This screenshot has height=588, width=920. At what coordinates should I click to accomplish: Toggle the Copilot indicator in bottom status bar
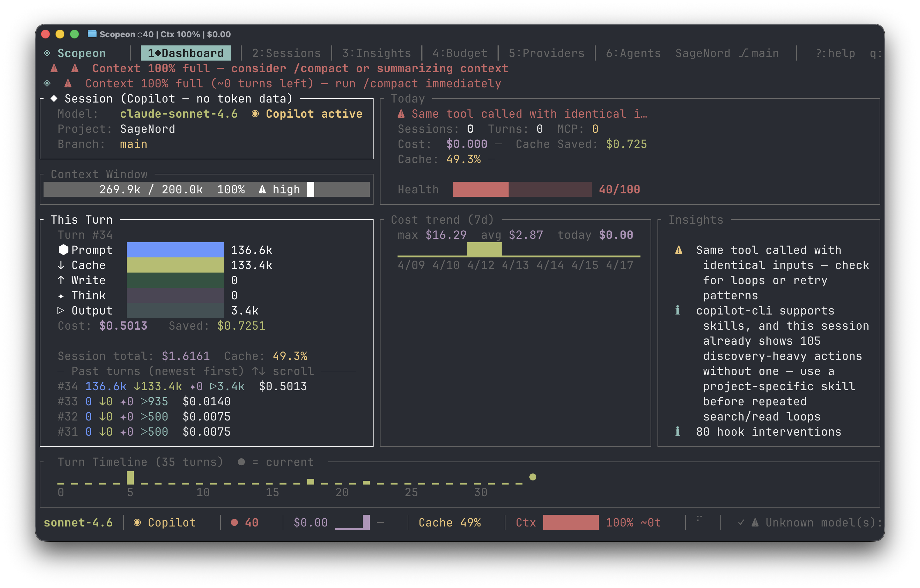(x=138, y=522)
